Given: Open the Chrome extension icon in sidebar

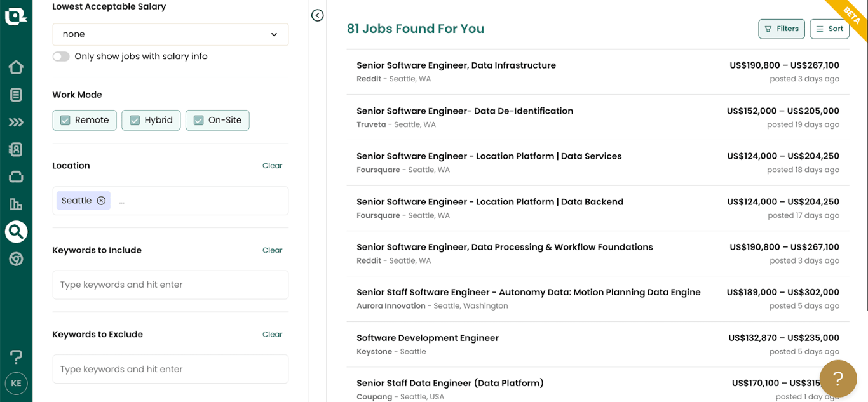Looking at the screenshot, I should [x=16, y=259].
